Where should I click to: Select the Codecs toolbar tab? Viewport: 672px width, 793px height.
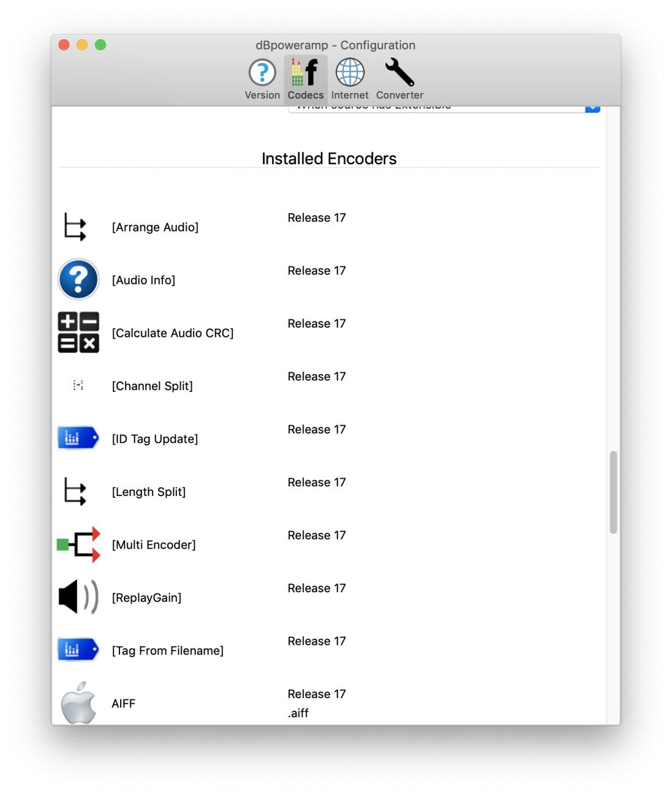pos(306,80)
